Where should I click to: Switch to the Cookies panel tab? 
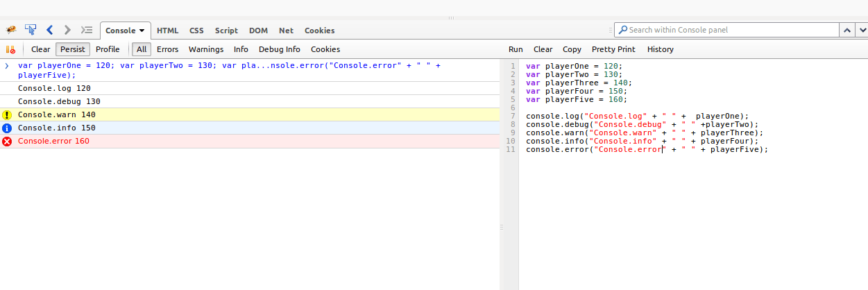click(x=319, y=31)
